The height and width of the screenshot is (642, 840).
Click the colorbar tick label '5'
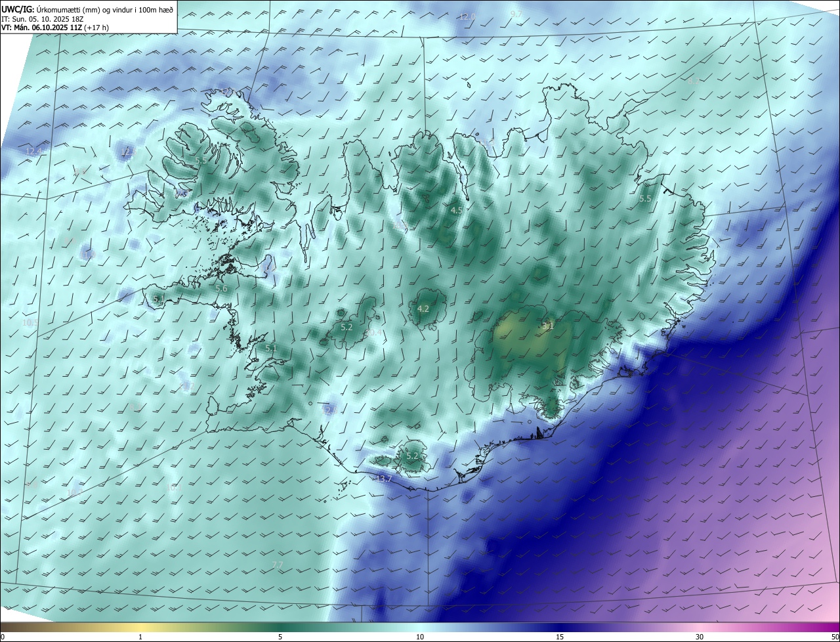[x=280, y=637]
